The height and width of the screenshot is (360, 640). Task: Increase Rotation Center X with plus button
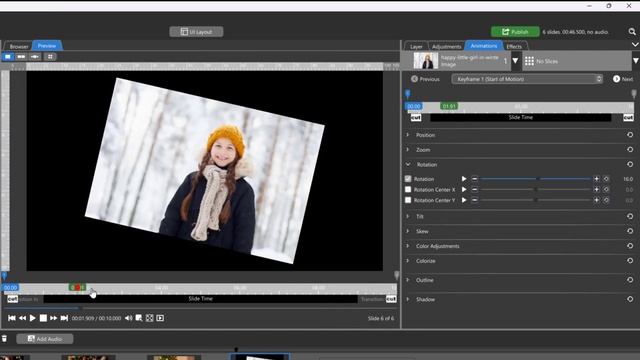pos(596,189)
